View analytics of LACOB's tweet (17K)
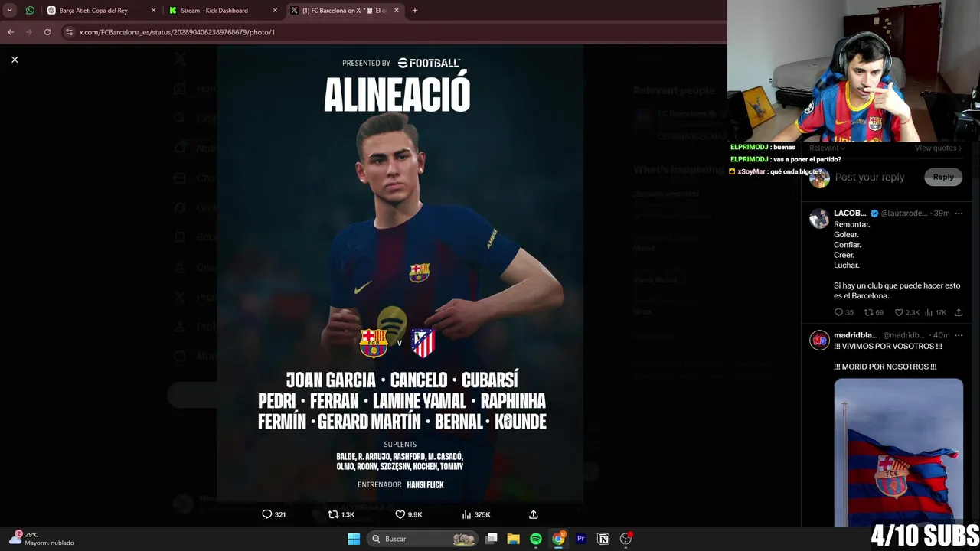This screenshot has width=980, height=551. [x=936, y=312]
